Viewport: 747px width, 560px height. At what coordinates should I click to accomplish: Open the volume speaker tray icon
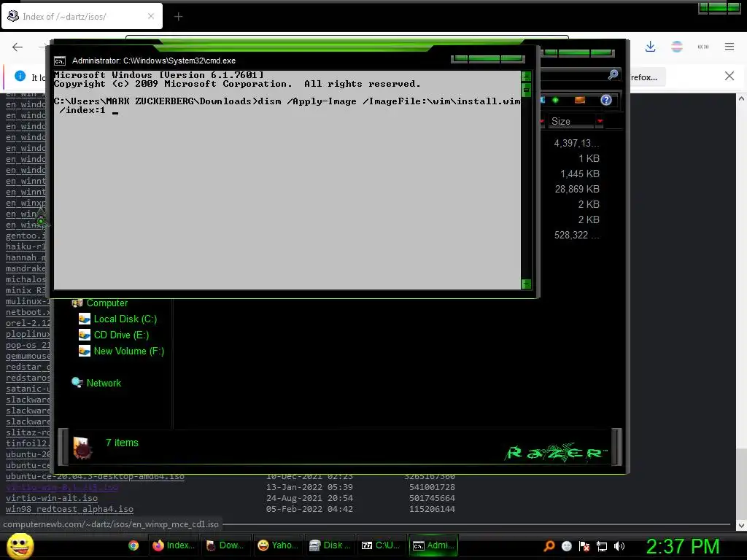[619, 546]
